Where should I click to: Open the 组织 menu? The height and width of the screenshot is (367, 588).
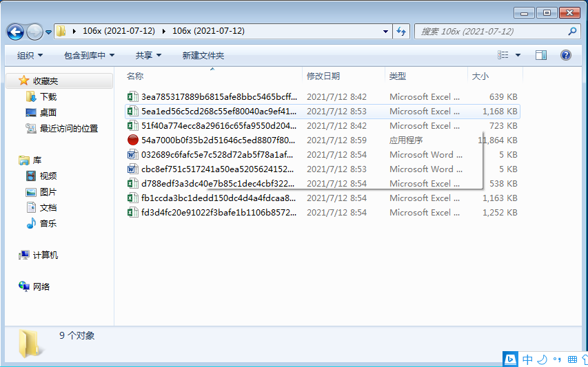(x=30, y=55)
